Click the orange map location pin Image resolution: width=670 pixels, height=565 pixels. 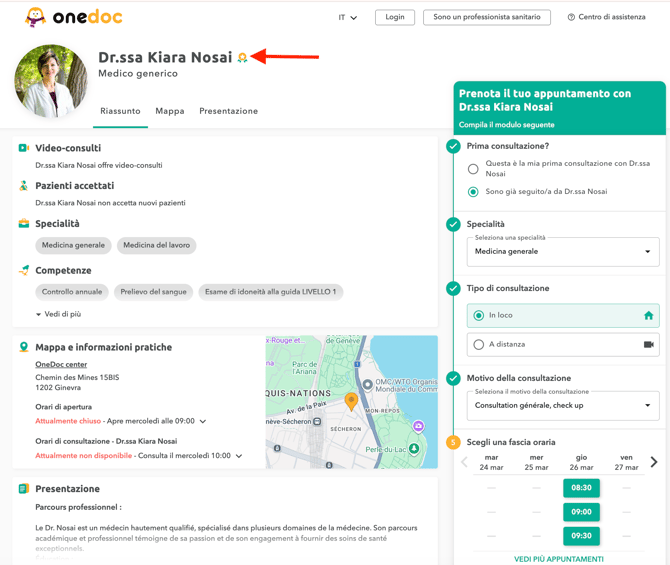point(351,400)
